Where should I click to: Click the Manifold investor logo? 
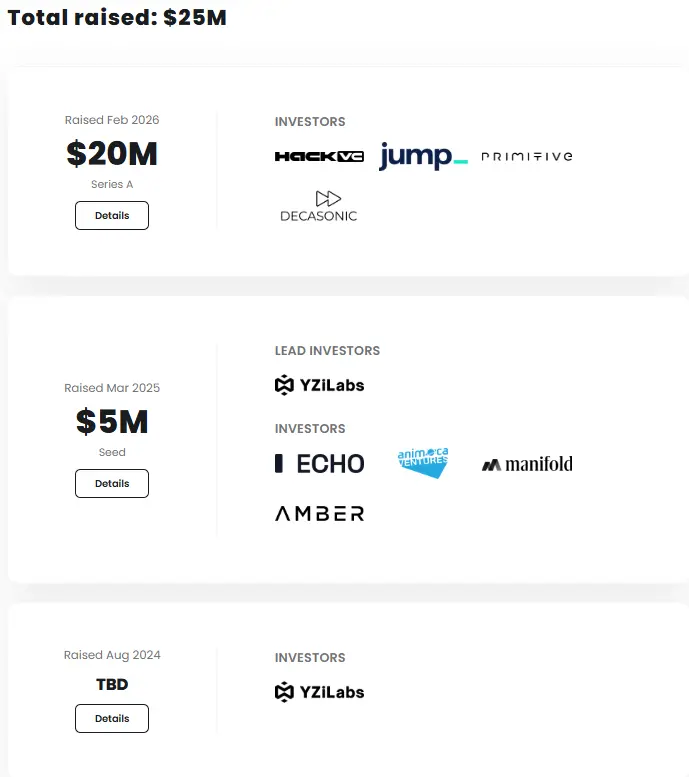pos(527,464)
